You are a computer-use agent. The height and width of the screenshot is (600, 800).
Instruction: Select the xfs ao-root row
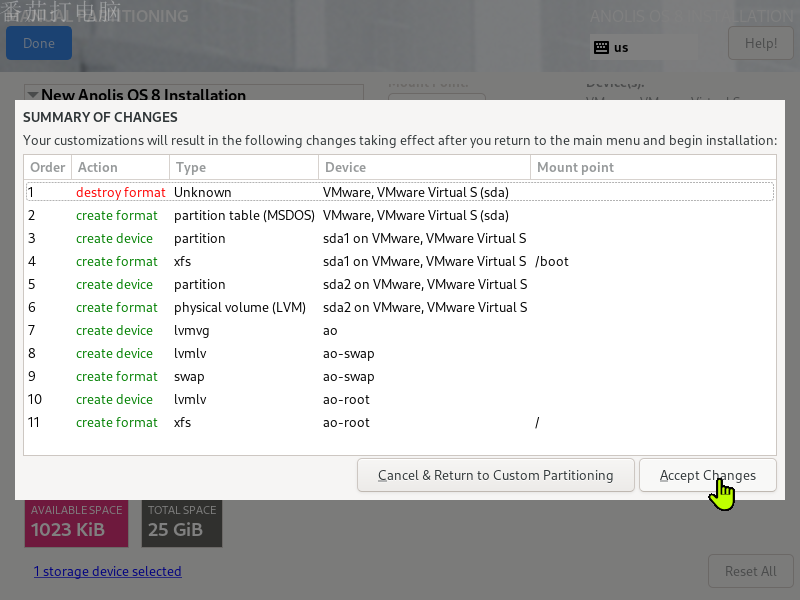[399, 422]
